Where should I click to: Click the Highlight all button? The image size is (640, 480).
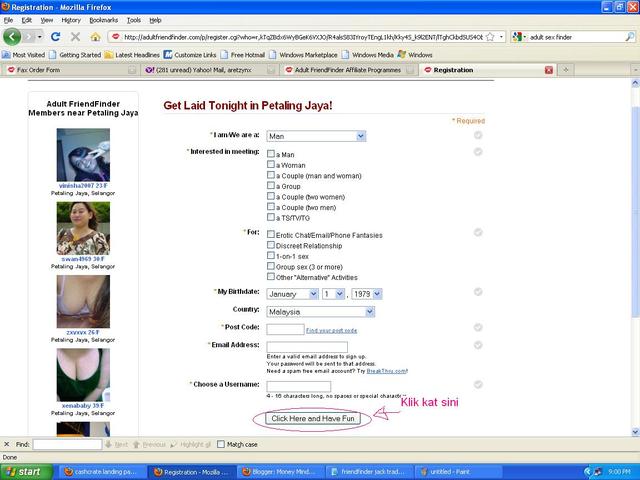[x=191, y=444]
